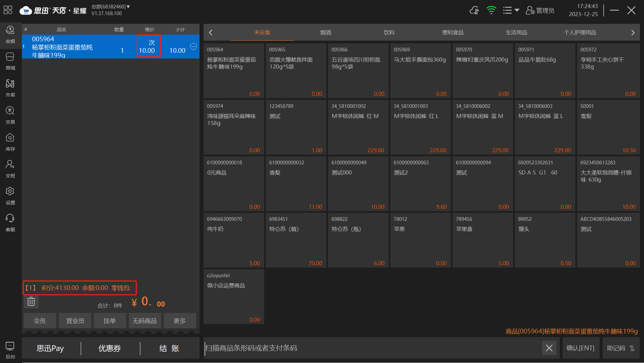
Task: Focus the barcode scan input field
Action: point(372,348)
